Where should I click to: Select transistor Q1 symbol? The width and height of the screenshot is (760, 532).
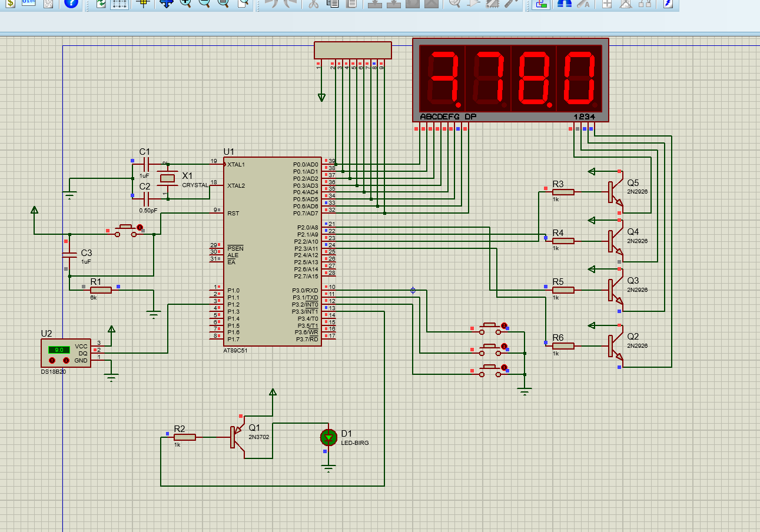pyautogui.click(x=237, y=437)
